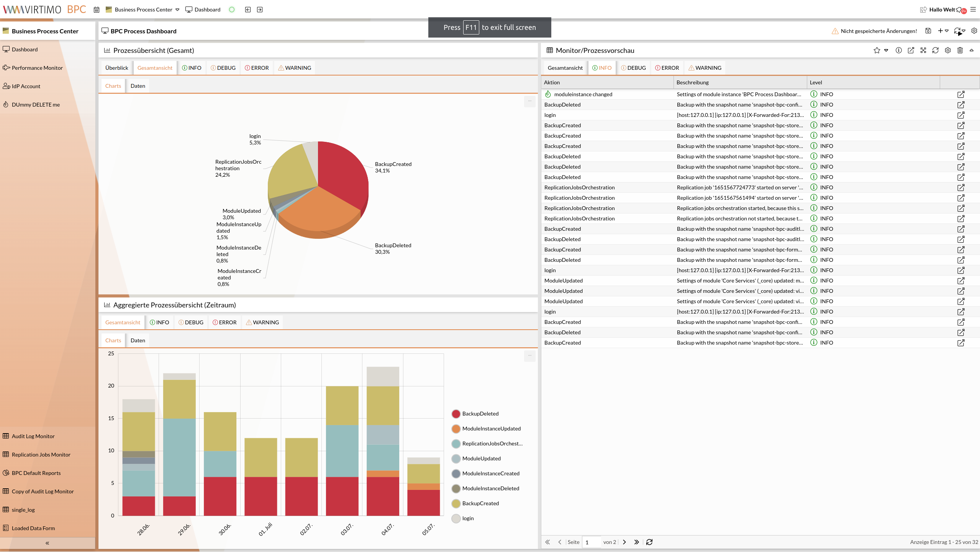
Task: Select the BackupDeleted red legend swatch
Action: coord(456,414)
